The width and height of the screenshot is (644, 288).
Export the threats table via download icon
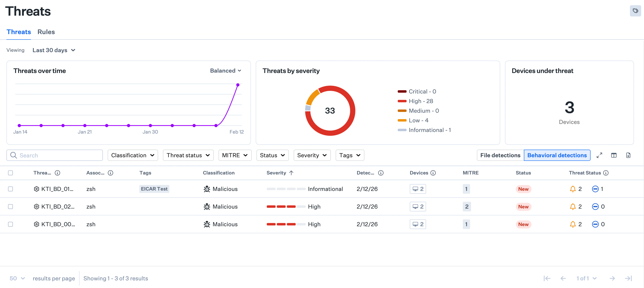[x=629, y=155]
